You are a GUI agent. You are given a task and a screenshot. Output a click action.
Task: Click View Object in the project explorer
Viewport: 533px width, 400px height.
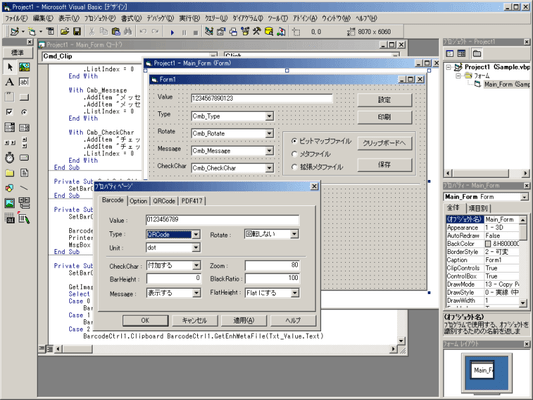(462, 54)
